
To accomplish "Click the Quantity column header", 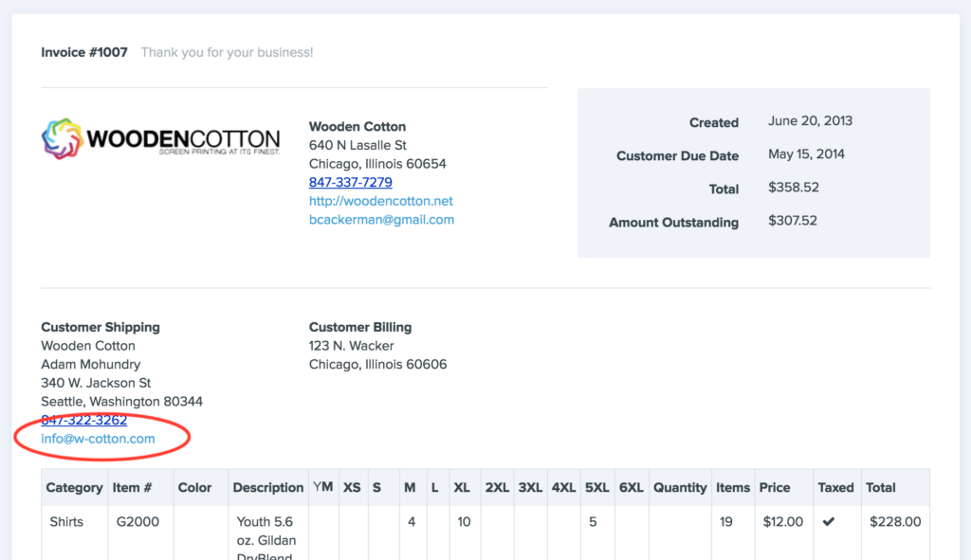I will point(679,487).
